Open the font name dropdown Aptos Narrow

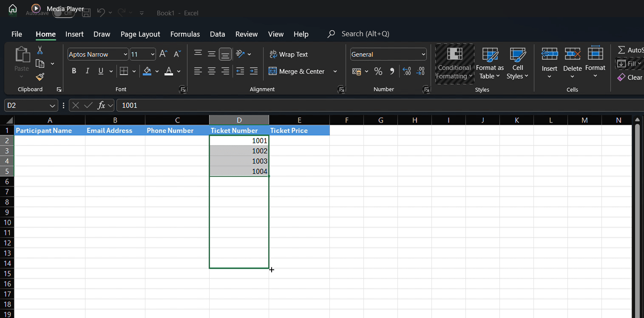[125, 54]
